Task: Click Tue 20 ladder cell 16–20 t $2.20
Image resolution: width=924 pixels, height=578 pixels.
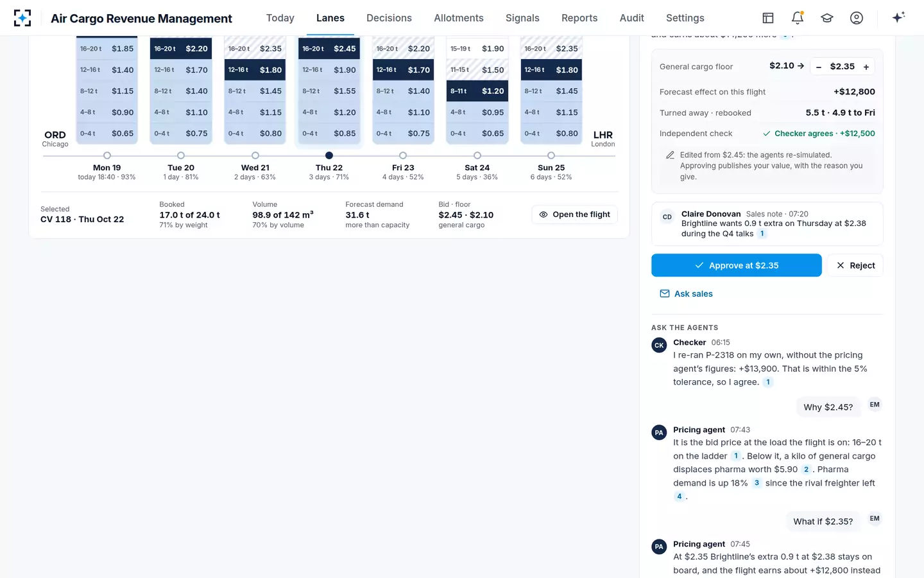Action: [181, 49]
